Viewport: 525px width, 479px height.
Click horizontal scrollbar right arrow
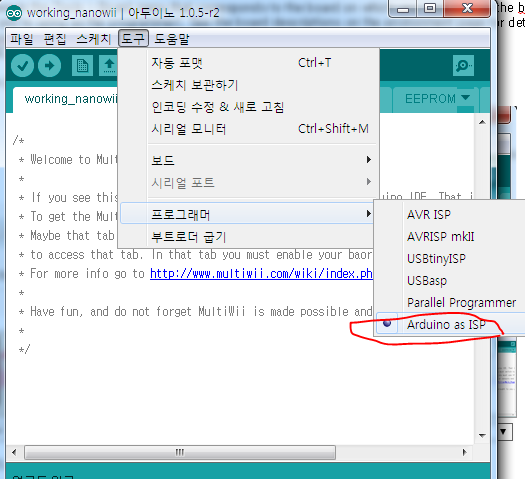coord(464,453)
